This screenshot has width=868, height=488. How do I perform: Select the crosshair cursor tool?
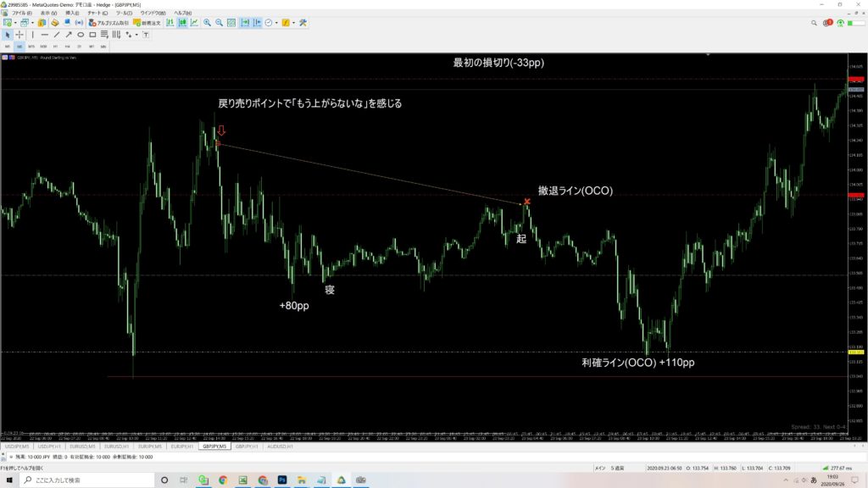(x=19, y=35)
